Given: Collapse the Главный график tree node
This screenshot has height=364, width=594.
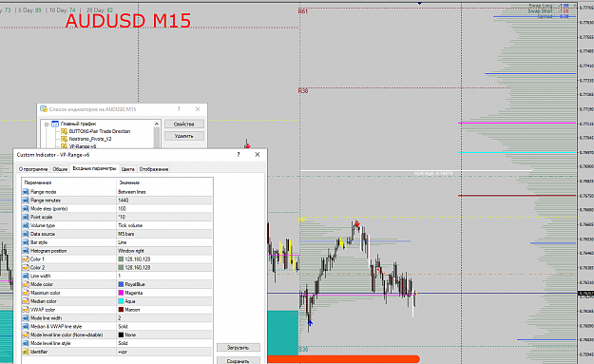Looking at the screenshot, I should [47, 124].
